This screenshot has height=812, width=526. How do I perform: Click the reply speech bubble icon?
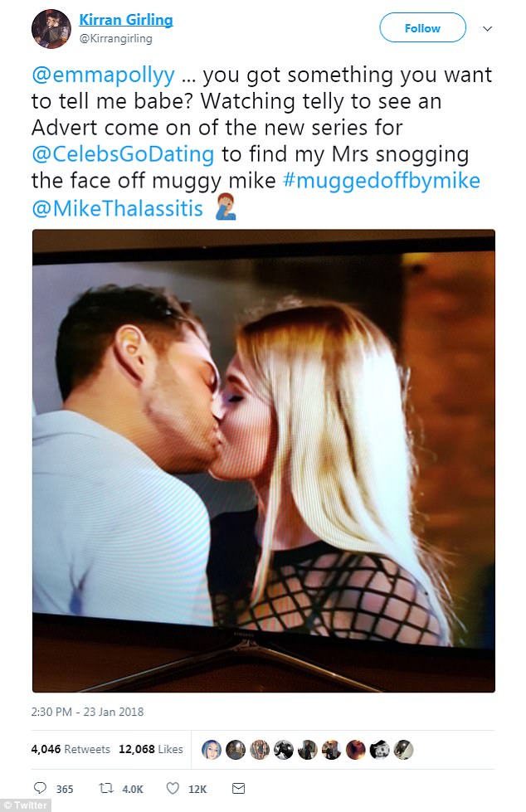(40, 788)
